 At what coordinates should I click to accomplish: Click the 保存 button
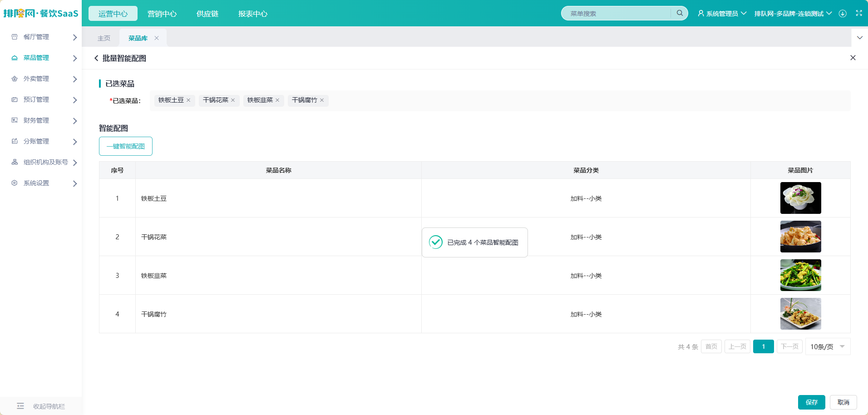pyautogui.click(x=812, y=402)
